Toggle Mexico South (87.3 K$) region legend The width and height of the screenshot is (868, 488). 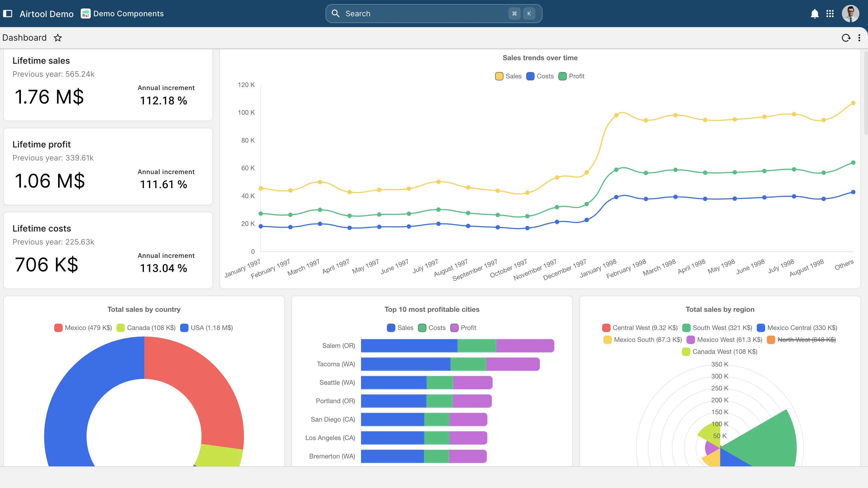[643, 339]
